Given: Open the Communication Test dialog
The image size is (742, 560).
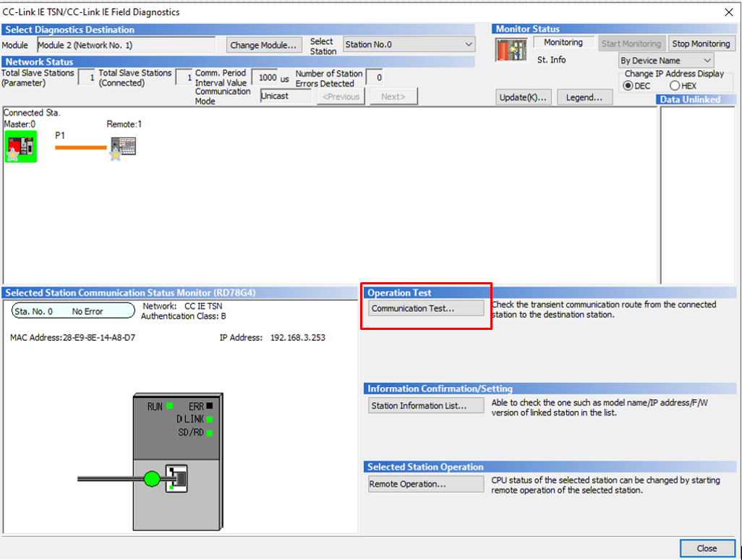Looking at the screenshot, I should [x=426, y=309].
